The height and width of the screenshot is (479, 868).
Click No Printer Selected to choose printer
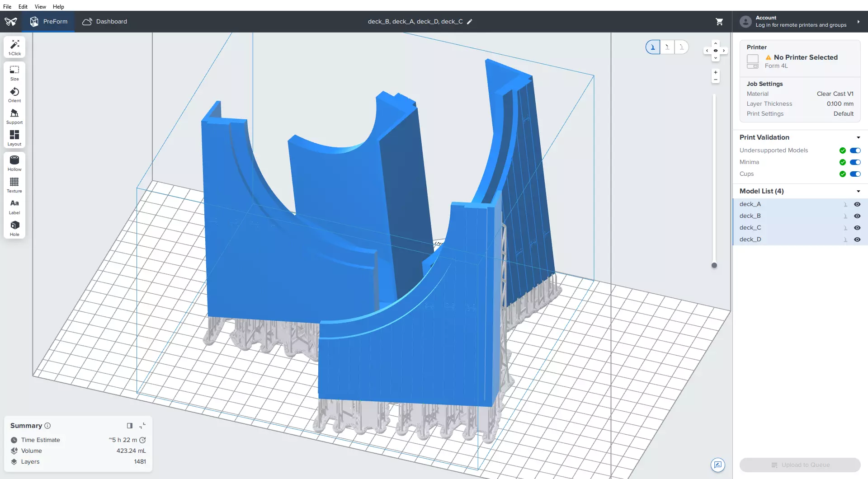click(x=806, y=57)
